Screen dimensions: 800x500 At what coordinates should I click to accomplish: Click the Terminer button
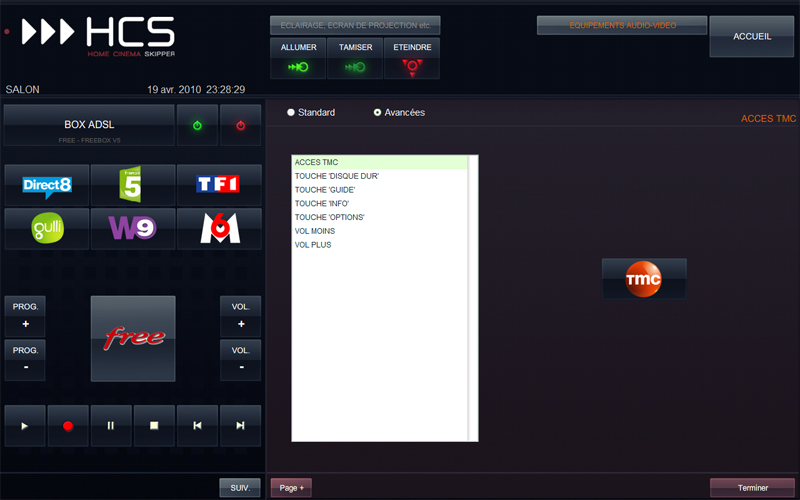coord(753,488)
